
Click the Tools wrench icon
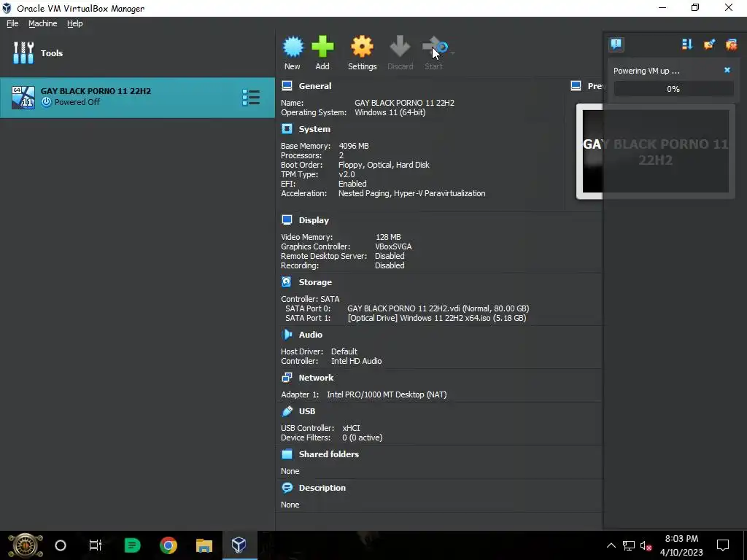click(x=23, y=52)
